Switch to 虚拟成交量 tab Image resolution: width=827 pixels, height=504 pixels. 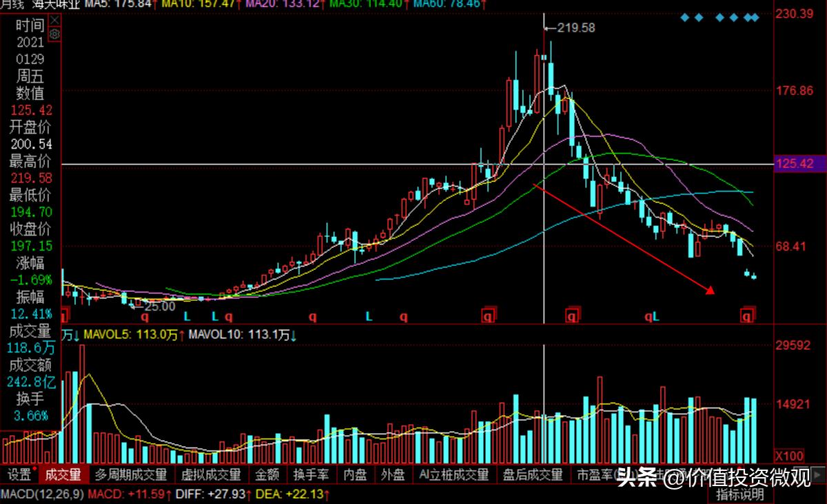point(211,474)
